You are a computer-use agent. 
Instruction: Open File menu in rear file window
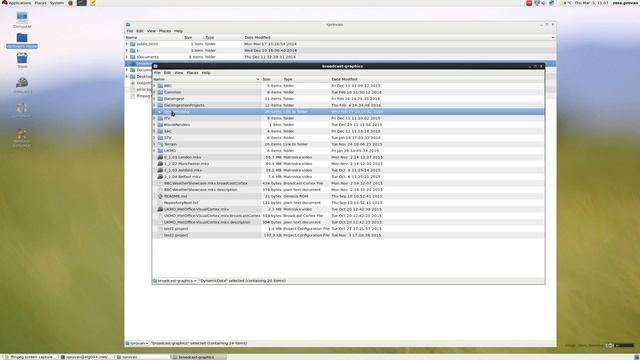pyautogui.click(x=130, y=31)
